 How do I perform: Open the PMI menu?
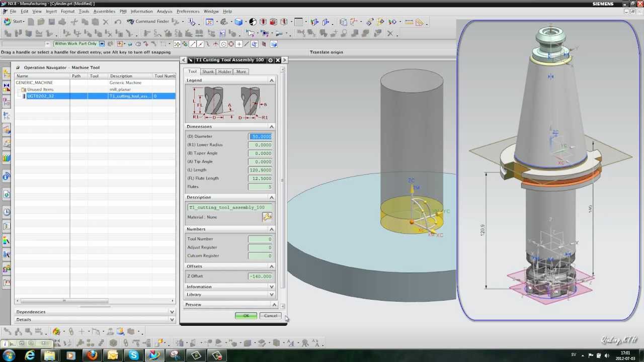click(123, 11)
